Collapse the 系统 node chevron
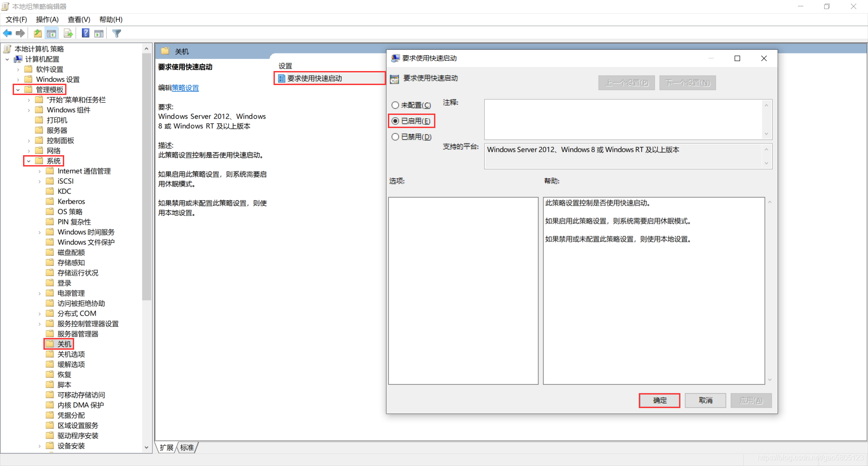Viewport: 868px width, 466px height. (x=29, y=161)
